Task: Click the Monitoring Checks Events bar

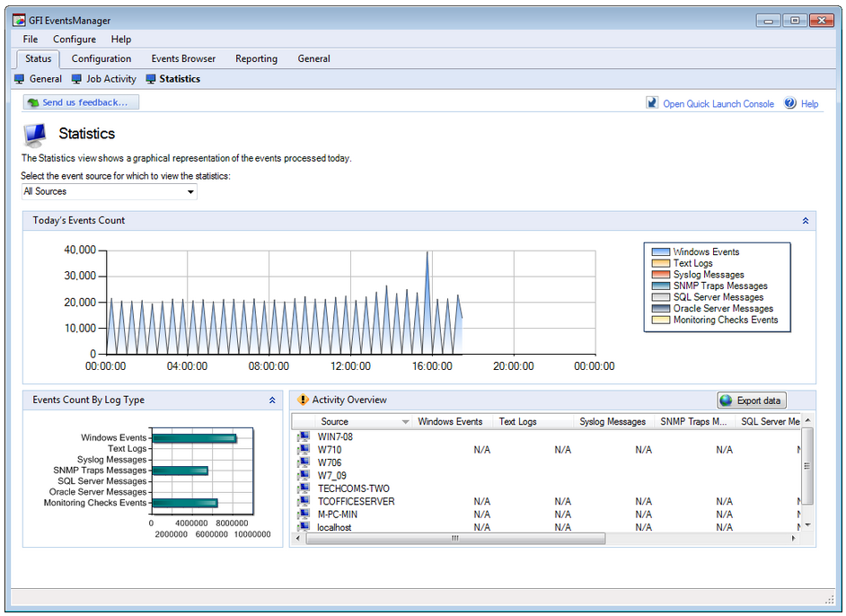Action: tap(185, 503)
